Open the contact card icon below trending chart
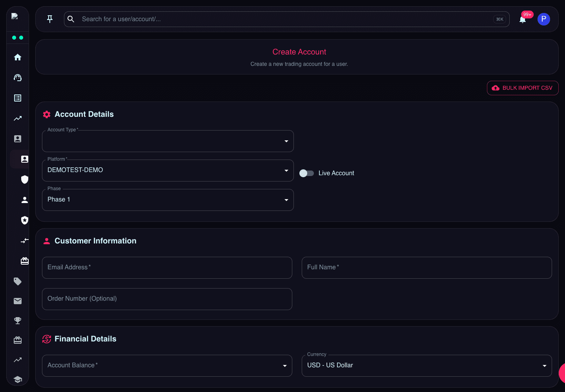Image resolution: width=565 pixels, height=392 pixels. [x=18, y=139]
